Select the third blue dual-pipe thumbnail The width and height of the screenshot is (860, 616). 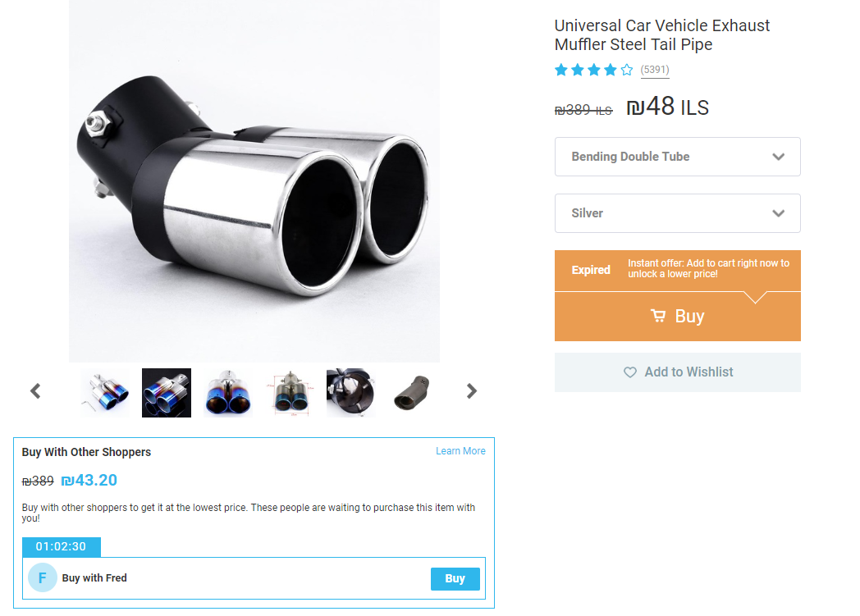(x=228, y=392)
